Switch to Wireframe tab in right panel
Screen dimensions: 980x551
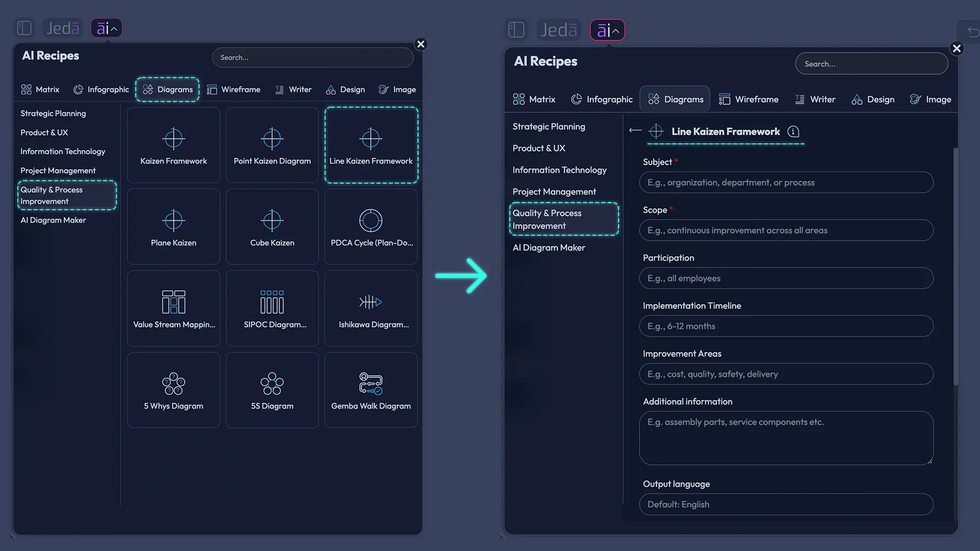click(748, 99)
